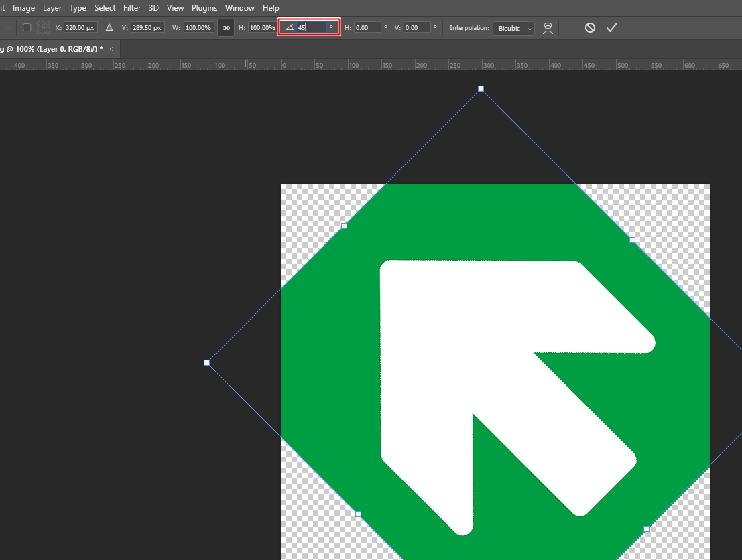Open the 3D menu
The height and width of the screenshot is (560, 742).
(x=153, y=8)
